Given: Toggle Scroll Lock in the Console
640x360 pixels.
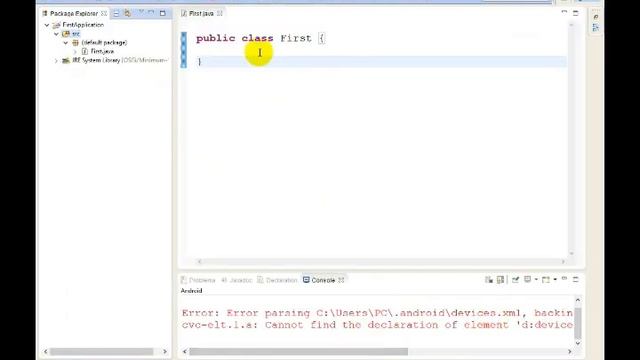Looking at the screenshot, I should [500, 280].
